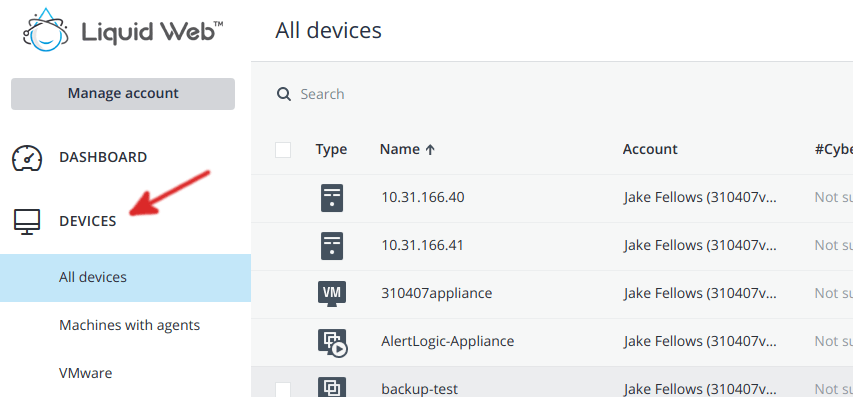This screenshot has width=853, height=397.
Task: Open the DASHBOARD link
Action: [103, 157]
